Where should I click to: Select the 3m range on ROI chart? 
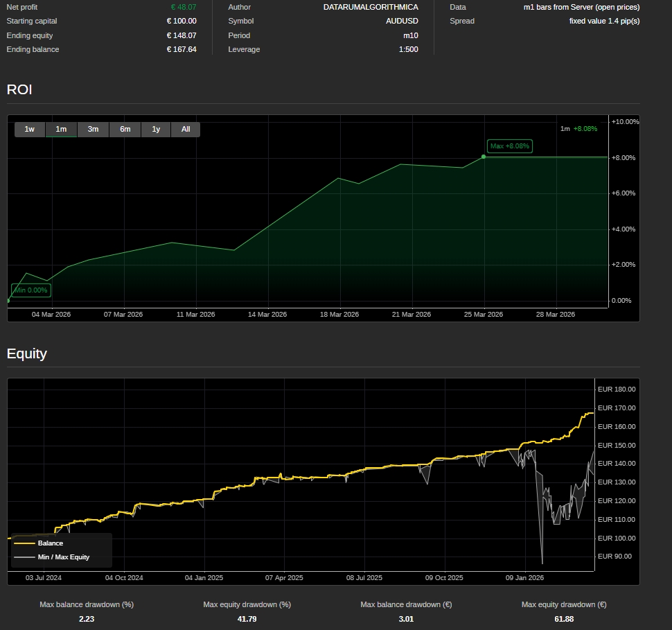(93, 130)
